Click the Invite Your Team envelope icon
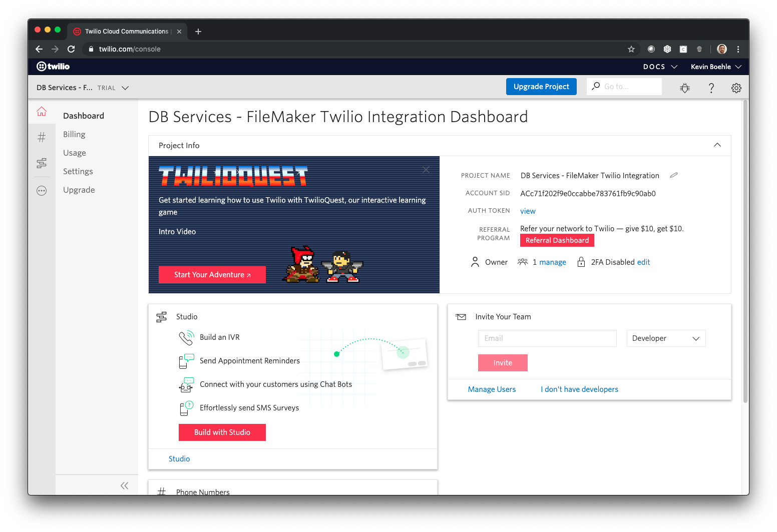Screen dimensions: 777x532 tap(461, 317)
